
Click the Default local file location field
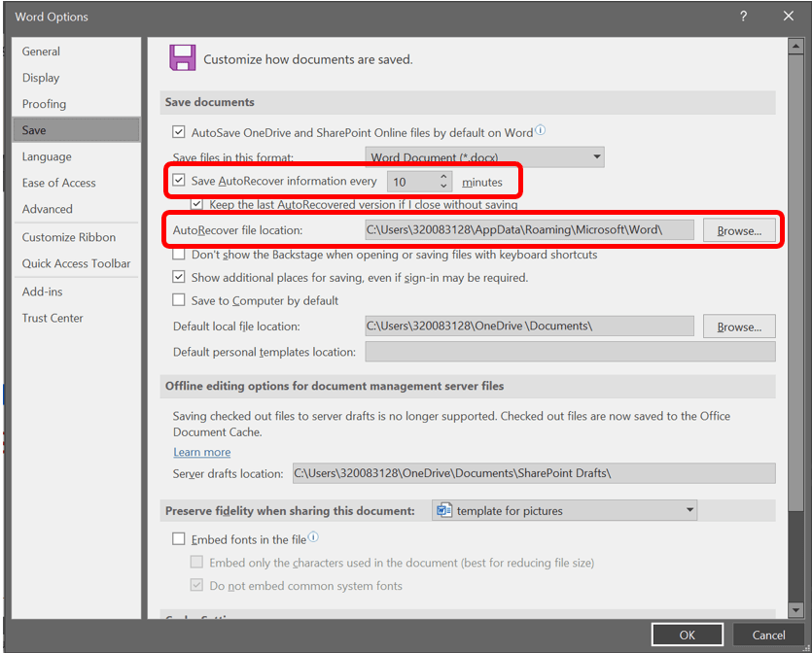529,326
